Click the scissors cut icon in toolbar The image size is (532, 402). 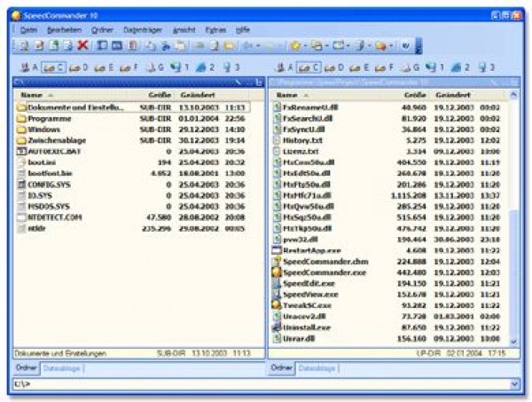166,46
